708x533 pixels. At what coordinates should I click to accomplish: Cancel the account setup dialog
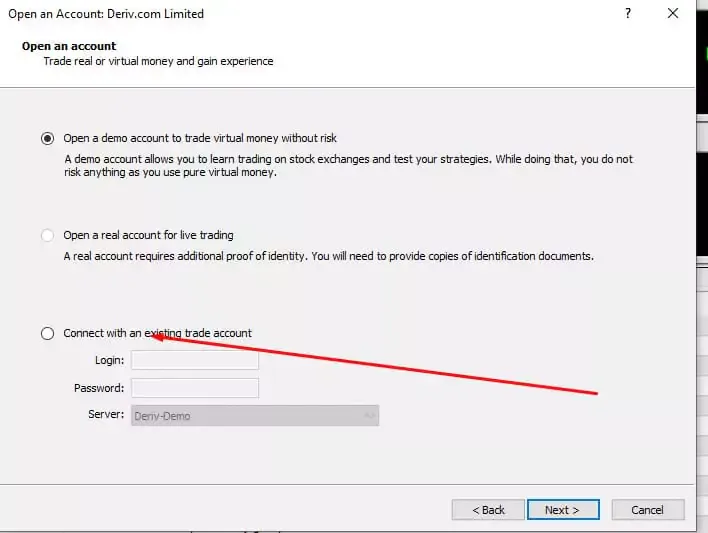(x=648, y=510)
